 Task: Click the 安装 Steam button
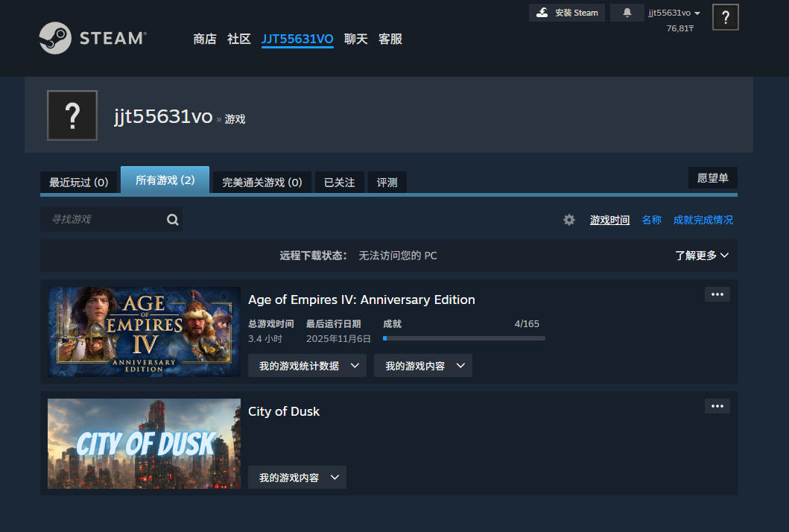coord(566,13)
